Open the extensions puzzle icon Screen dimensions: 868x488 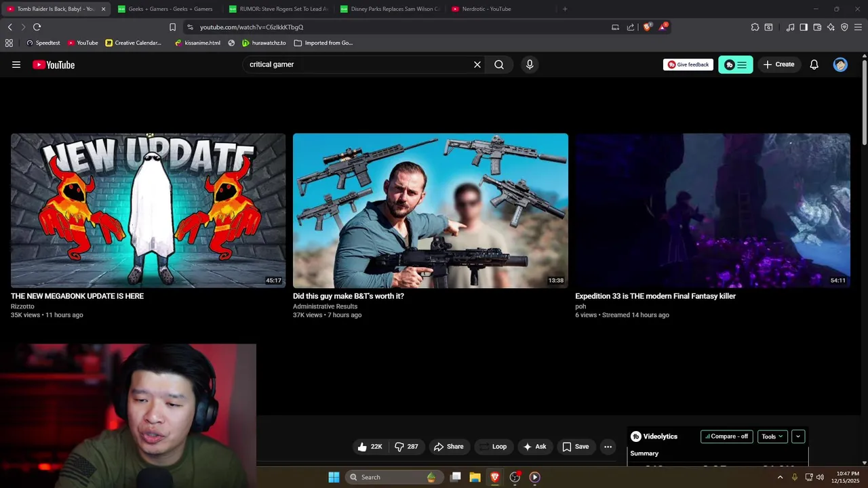point(755,27)
